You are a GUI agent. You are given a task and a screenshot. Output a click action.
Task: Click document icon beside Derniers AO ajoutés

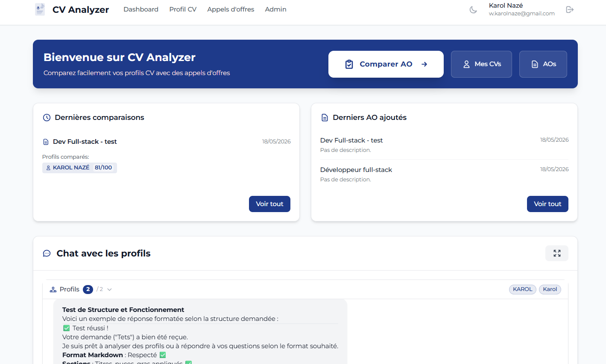pos(325,117)
